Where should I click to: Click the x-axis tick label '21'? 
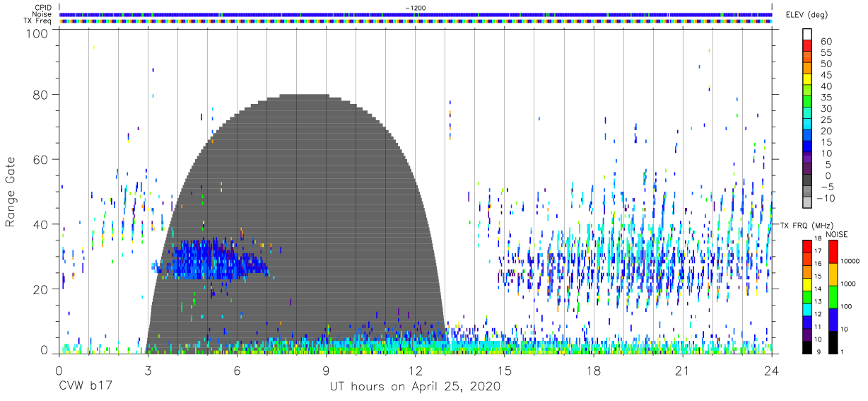pos(683,371)
